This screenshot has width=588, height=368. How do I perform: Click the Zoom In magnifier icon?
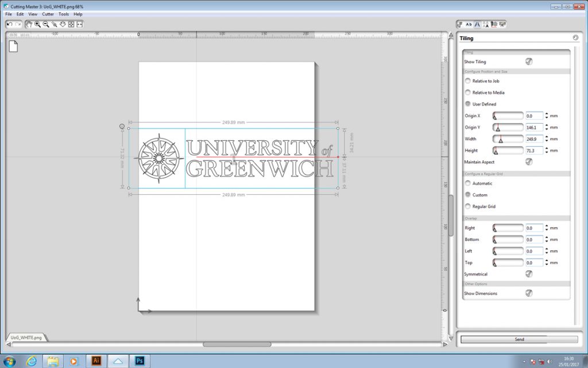coord(37,24)
